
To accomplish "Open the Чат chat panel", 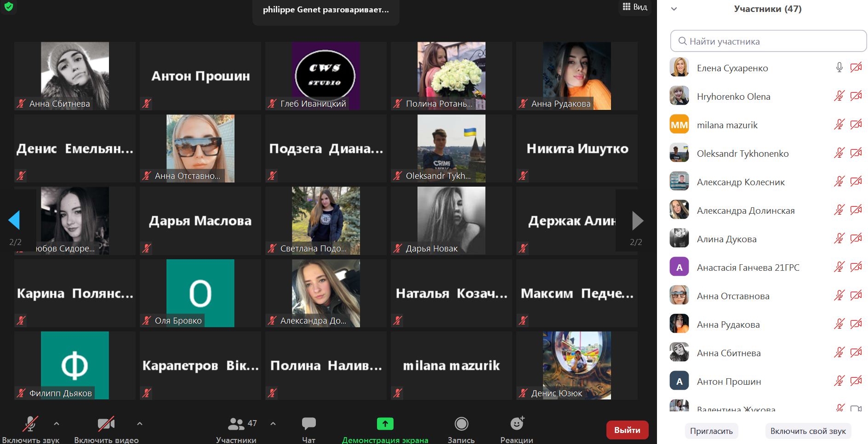I will tap(309, 429).
